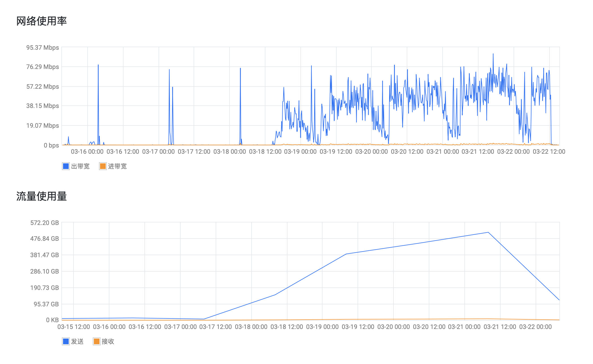Hide the 发送 series via legend label

[77, 341]
